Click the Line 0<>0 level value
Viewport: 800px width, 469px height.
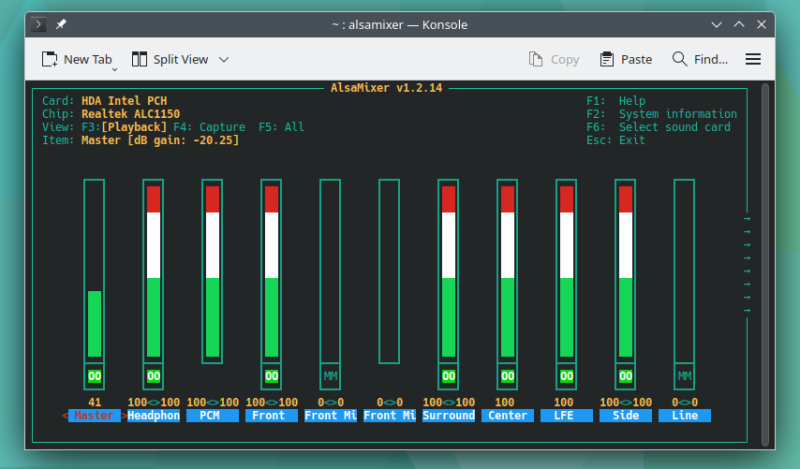685,402
